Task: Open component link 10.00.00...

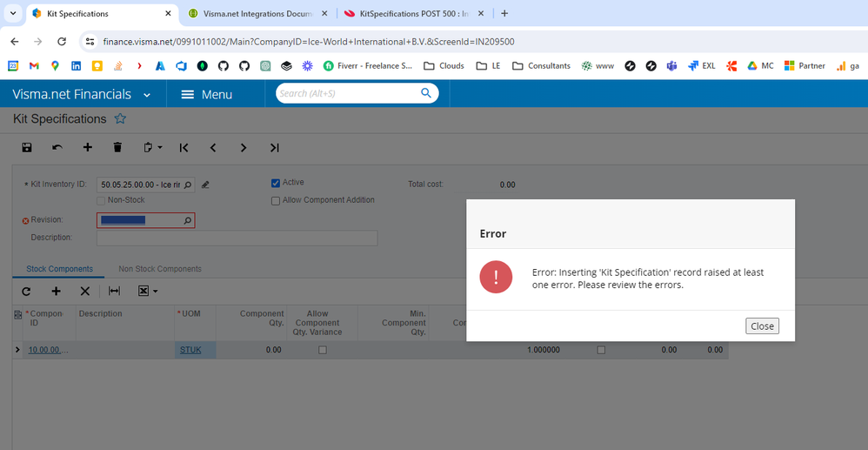Action: click(x=49, y=350)
